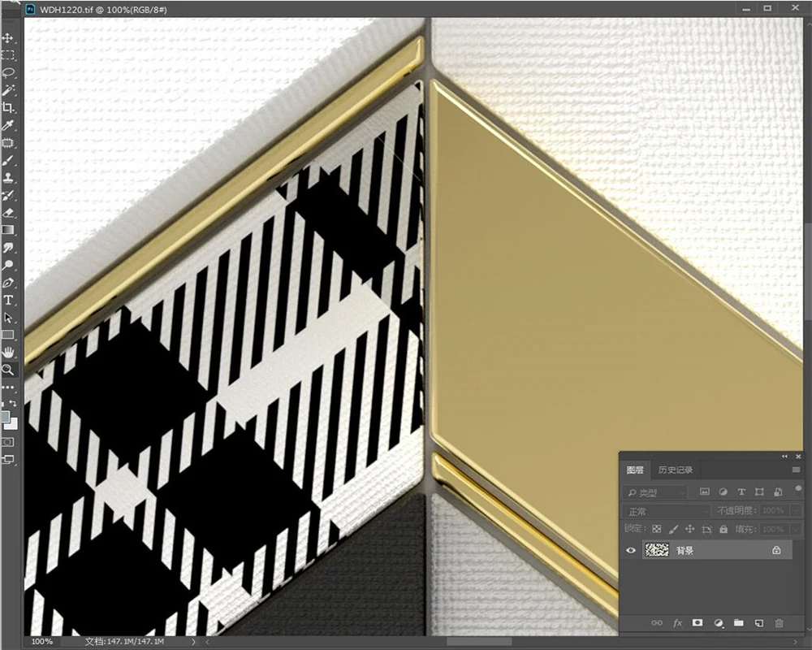Open the extra tools ellipsis menu

[x=8, y=388]
